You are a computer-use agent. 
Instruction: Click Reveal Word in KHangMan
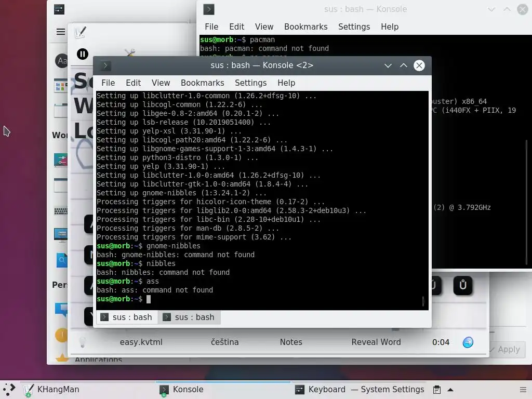tap(376, 342)
